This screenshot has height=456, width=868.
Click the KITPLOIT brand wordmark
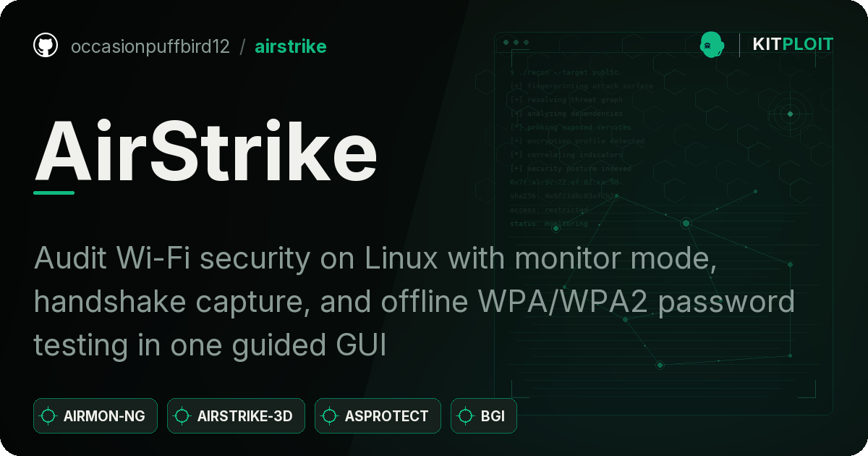[x=793, y=45]
